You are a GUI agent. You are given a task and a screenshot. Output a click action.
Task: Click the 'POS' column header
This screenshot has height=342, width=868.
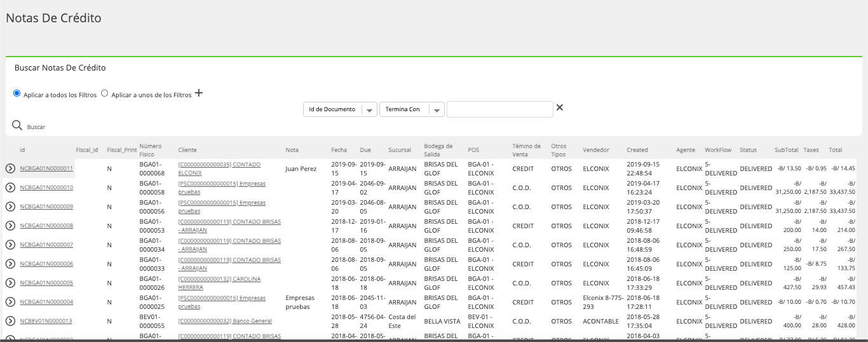[473, 150]
